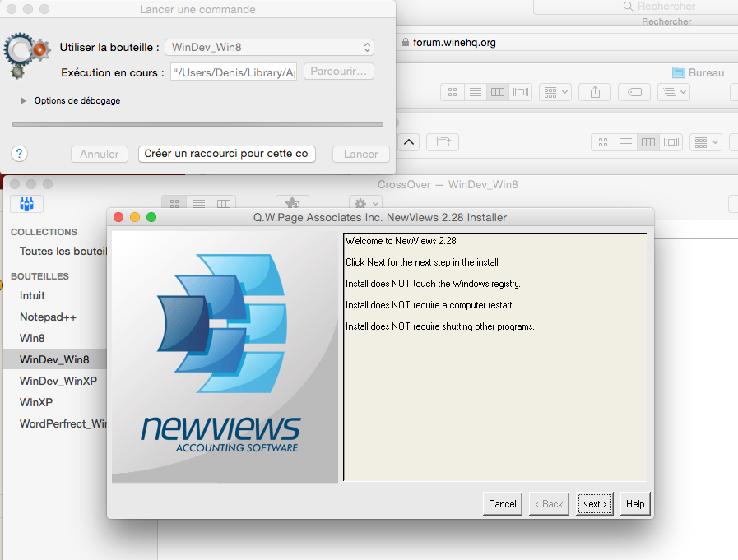
Task: Open the help question mark button
Action: coord(19,154)
